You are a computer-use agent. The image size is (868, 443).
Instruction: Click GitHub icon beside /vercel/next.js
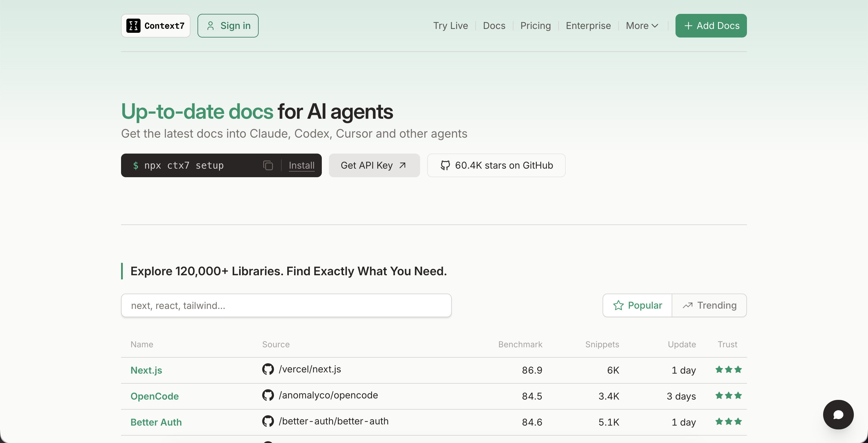point(268,369)
